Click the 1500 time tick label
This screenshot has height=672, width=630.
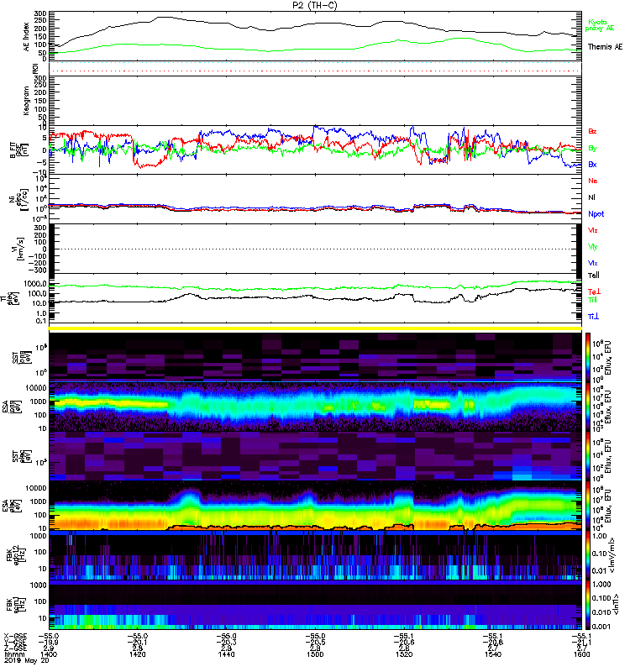(x=315, y=654)
